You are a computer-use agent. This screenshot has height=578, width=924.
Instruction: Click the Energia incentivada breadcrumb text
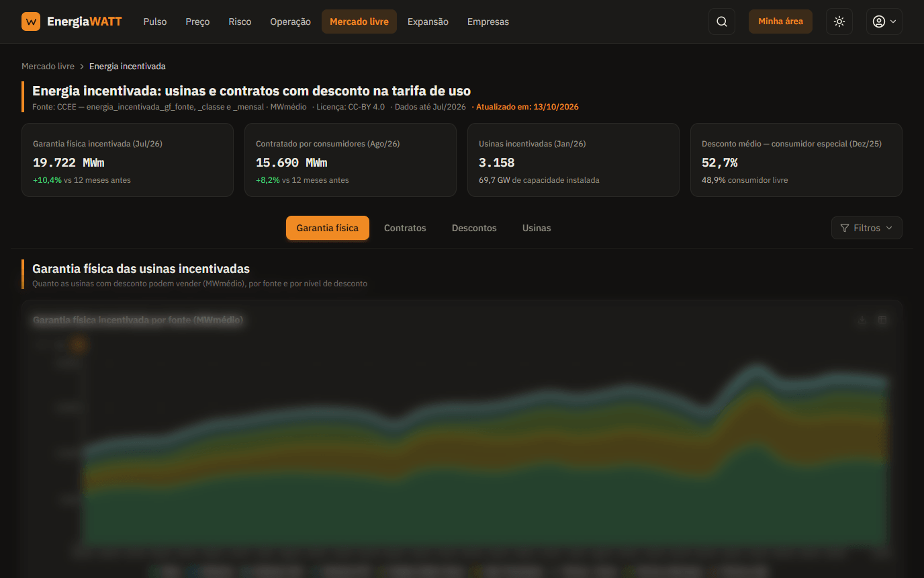tap(128, 66)
